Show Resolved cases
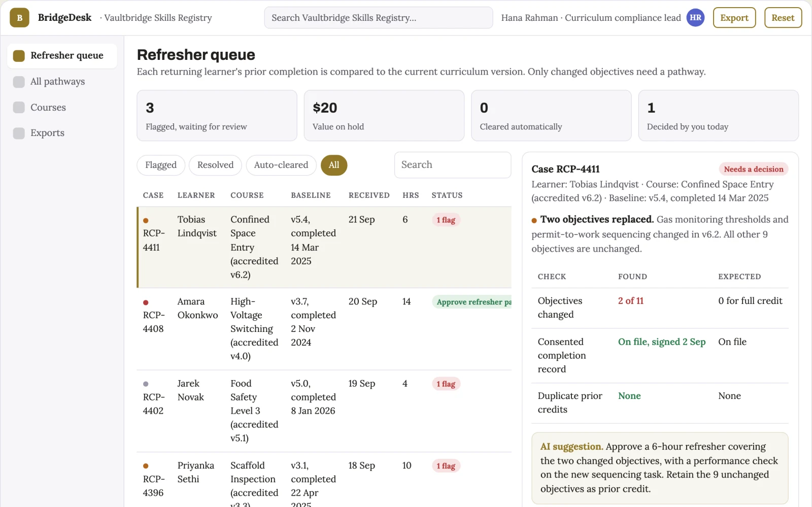The height and width of the screenshot is (507, 812). click(215, 165)
